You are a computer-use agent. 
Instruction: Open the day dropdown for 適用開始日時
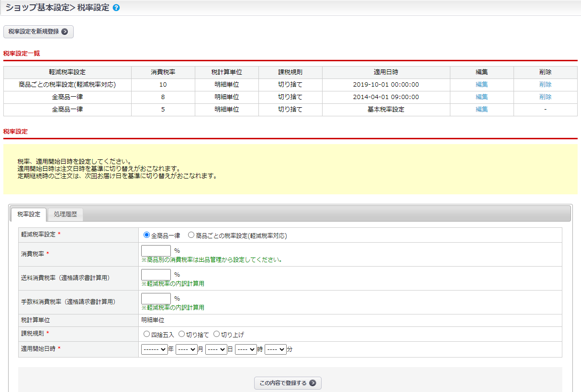click(216, 349)
